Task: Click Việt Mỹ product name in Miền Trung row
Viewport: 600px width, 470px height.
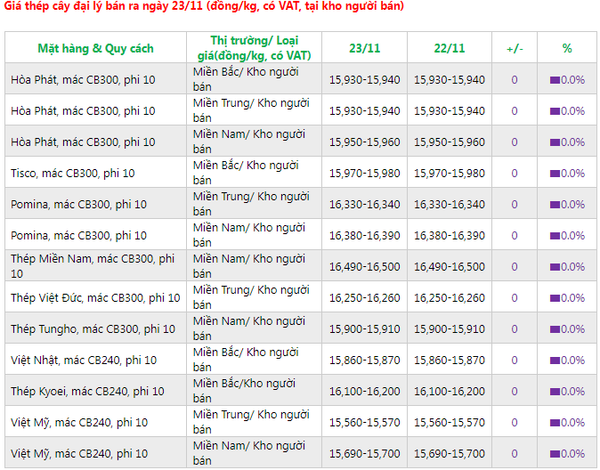Action: point(79,423)
